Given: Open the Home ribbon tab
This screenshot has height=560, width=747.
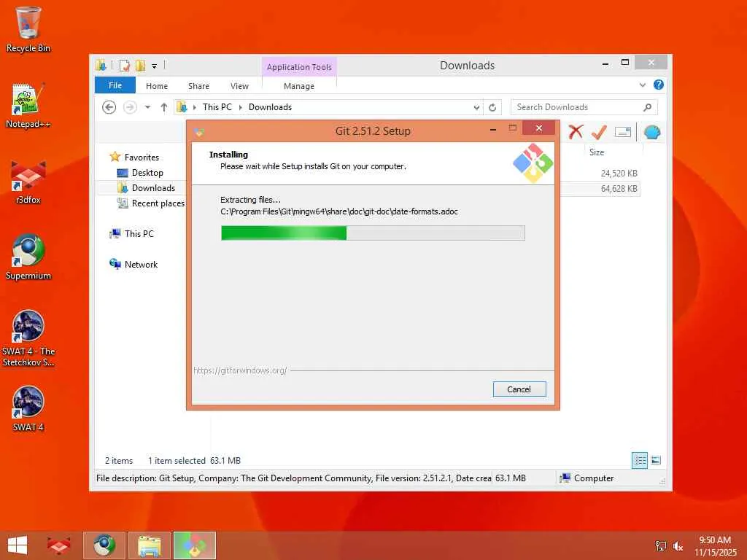Looking at the screenshot, I should pyautogui.click(x=157, y=86).
